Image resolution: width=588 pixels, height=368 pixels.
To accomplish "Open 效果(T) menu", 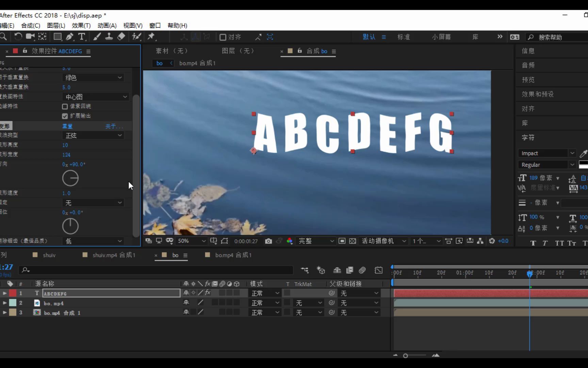I will pyautogui.click(x=81, y=26).
